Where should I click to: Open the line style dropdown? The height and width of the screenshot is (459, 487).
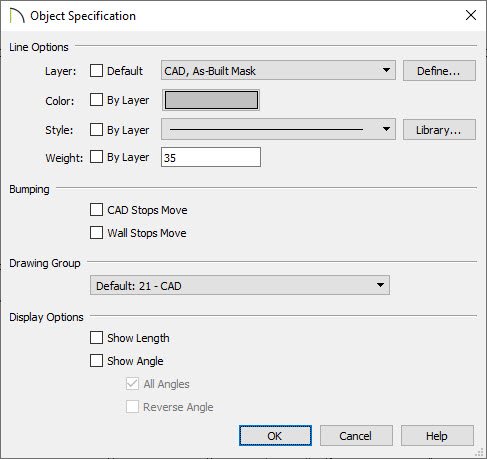[278, 129]
